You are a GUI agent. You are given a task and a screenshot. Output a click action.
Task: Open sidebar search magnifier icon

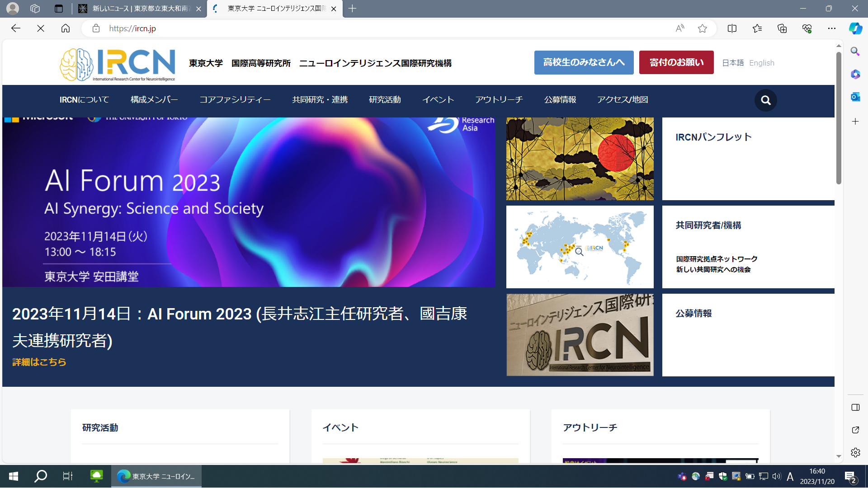(x=855, y=52)
